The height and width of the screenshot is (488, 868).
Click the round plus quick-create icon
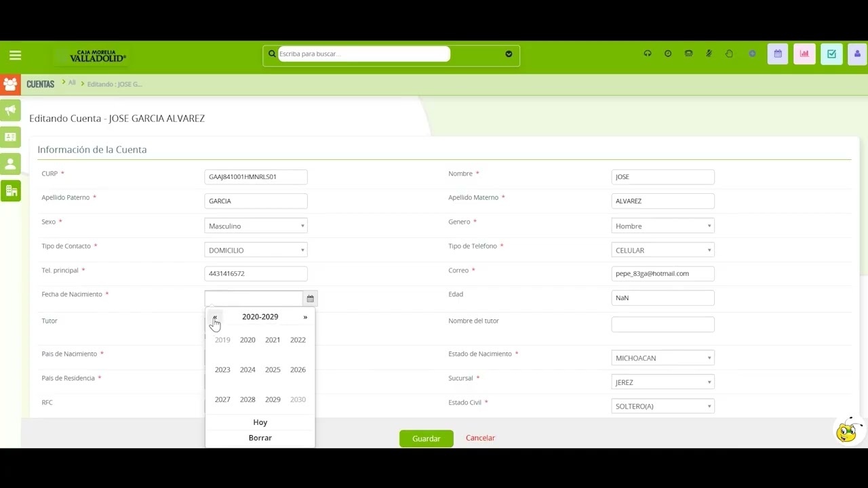[752, 54]
